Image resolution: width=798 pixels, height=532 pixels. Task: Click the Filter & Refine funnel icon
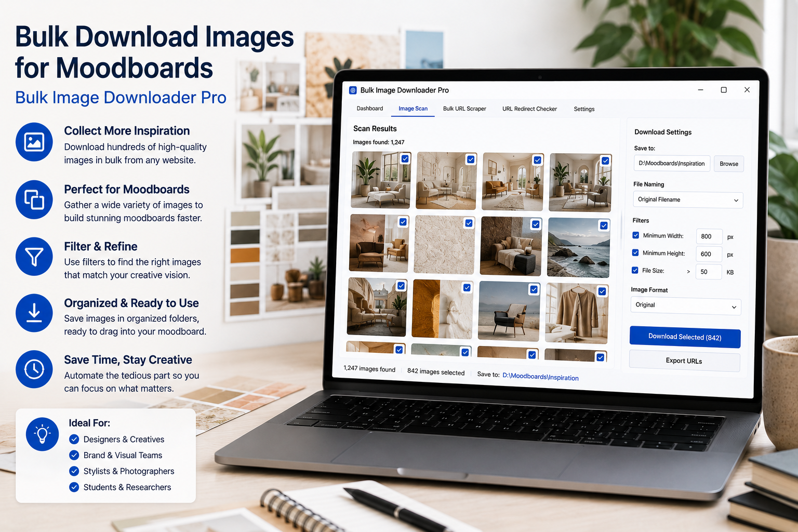coord(34,257)
